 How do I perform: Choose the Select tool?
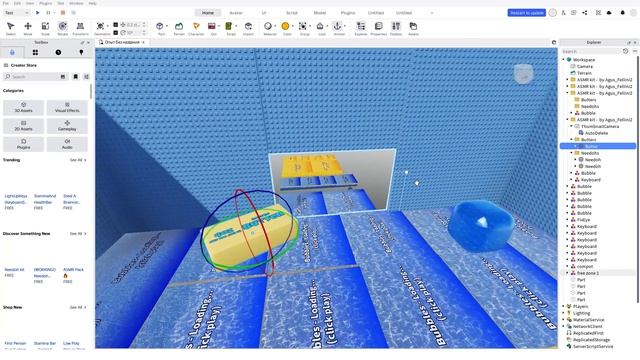(11, 28)
